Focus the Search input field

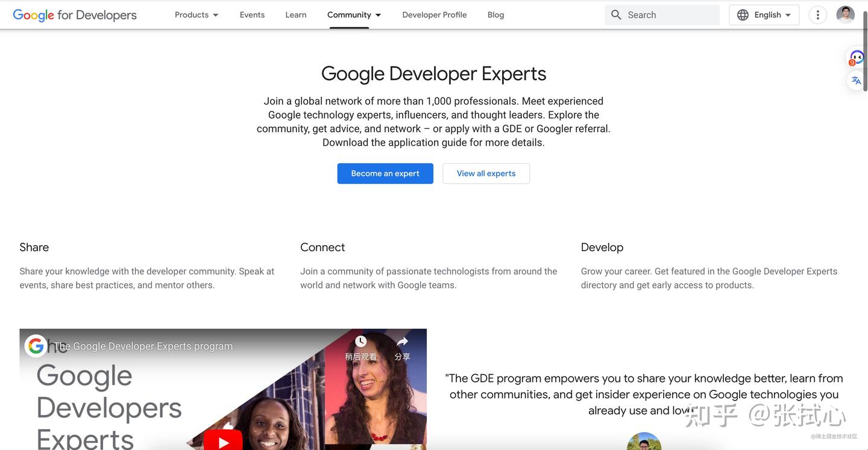click(662, 15)
